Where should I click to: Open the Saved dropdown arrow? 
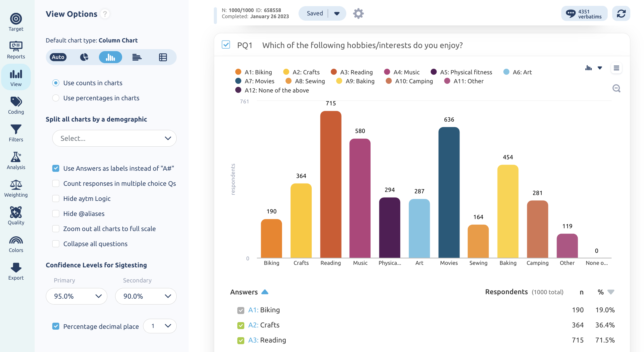point(337,13)
